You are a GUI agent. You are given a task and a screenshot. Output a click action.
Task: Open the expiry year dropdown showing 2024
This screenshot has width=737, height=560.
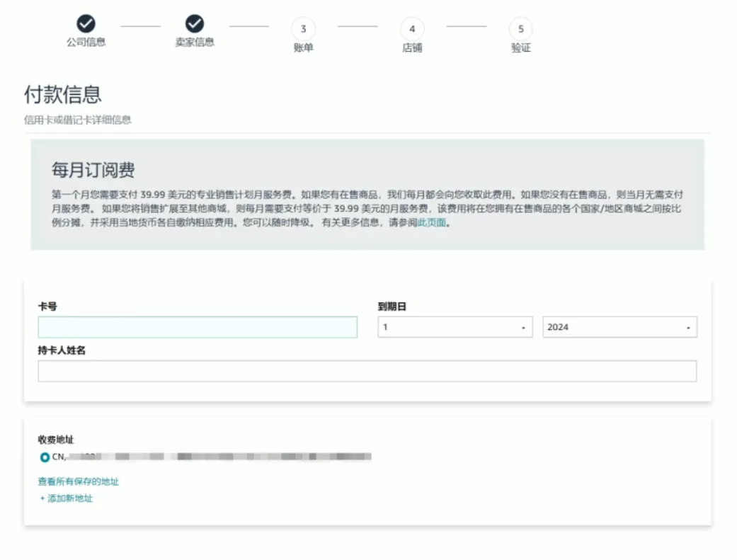tap(619, 327)
